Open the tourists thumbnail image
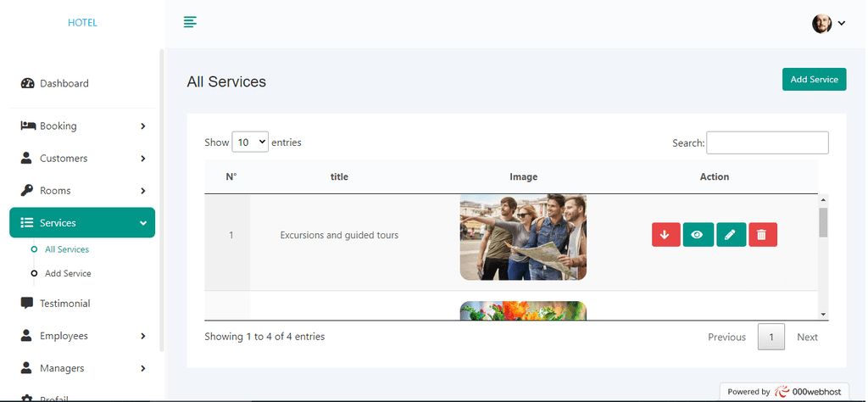The height and width of the screenshot is (402, 868). pos(523,237)
